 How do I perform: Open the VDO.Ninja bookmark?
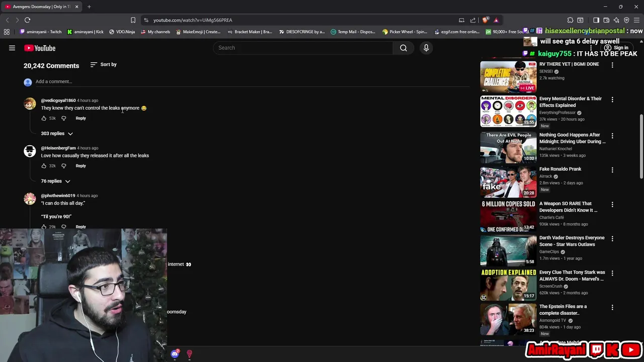click(x=122, y=32)
